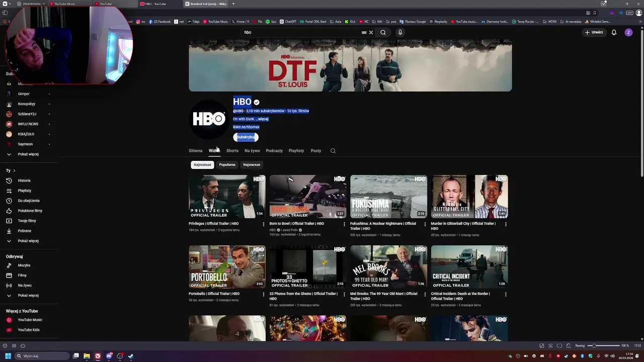Play Mel Brooks: The 99 Year Old Man thumbnail
644x362 pixels.
(388, 266)
